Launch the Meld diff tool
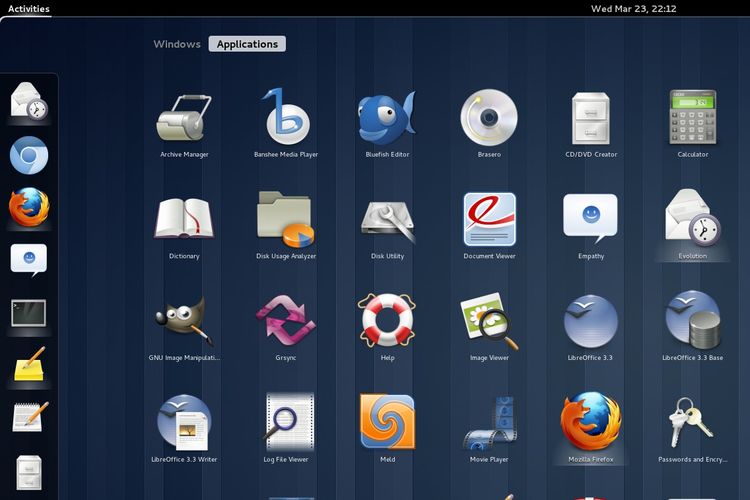The image size is (750, 500). click(387, 423)
